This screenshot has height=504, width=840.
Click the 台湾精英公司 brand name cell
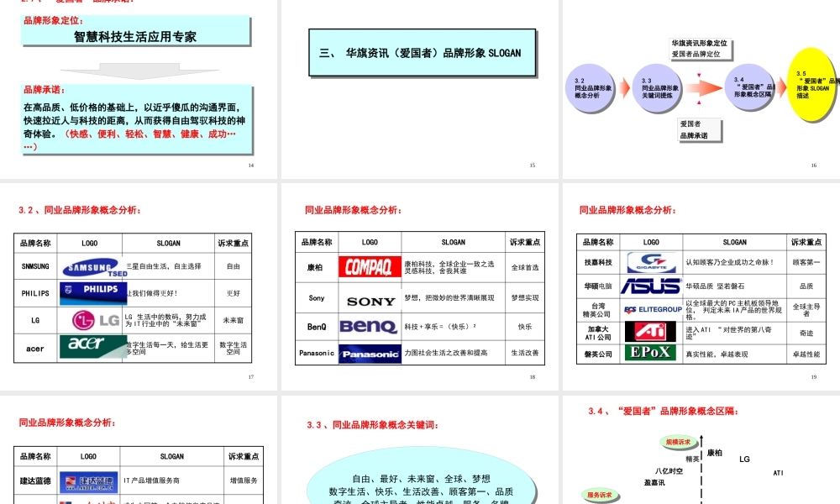(598, 310)
